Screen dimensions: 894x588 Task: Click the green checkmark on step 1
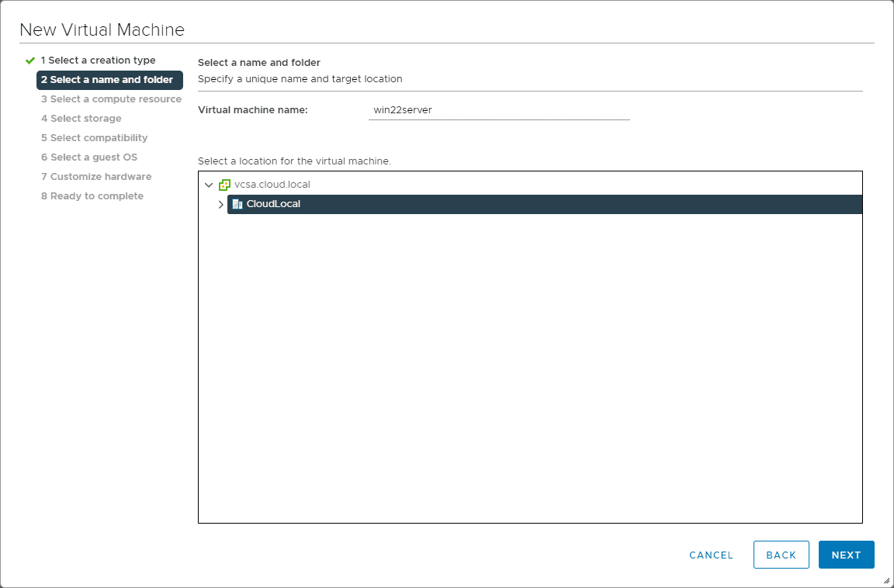(x=30, y=61)
